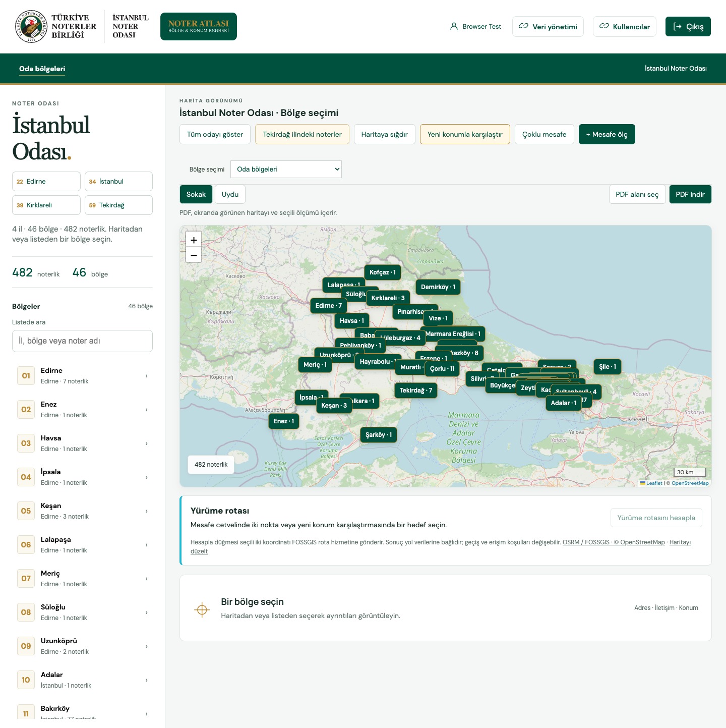
Task: Expand the Uzunköprü region row
Action: point(83,646)
